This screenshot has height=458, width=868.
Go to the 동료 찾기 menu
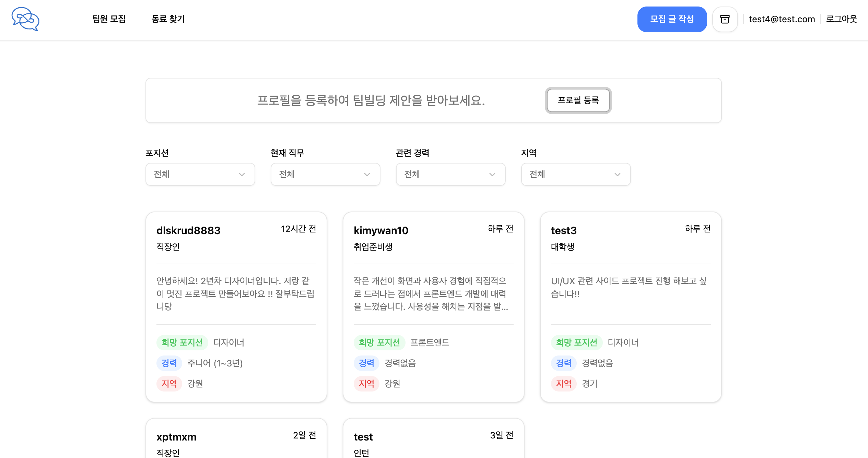pos(168,19)
